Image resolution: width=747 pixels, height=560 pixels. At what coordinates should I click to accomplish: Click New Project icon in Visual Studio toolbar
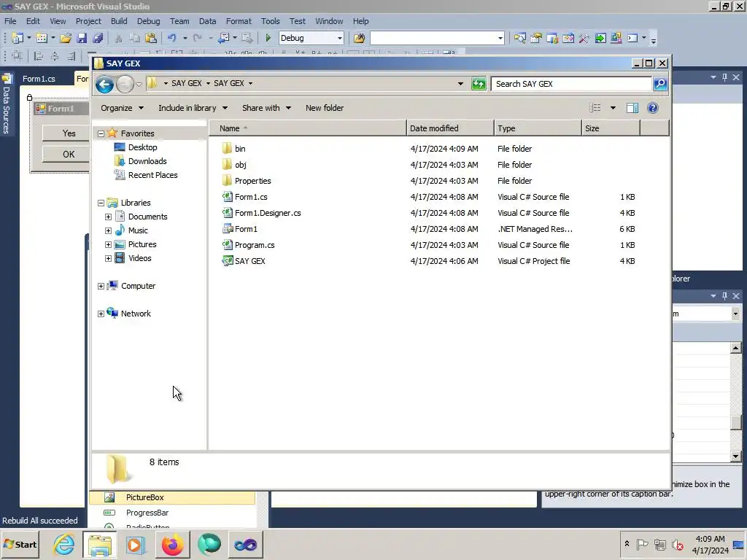(18, 38)
